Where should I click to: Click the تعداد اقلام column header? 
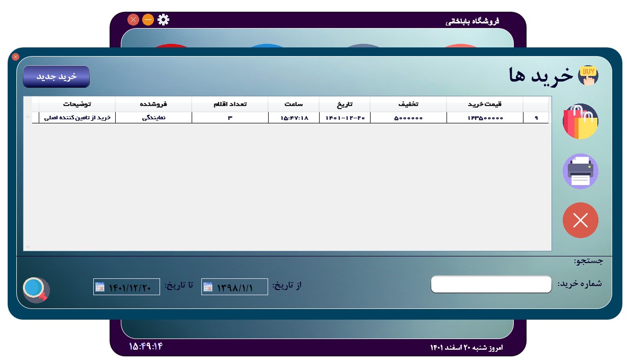click(x=230, y=104)
